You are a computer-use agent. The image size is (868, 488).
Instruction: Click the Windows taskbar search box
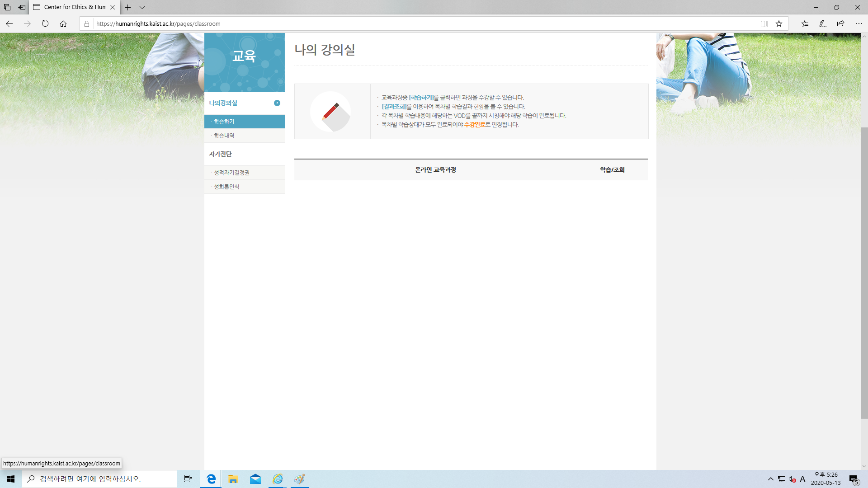click(x=99, y=479)
